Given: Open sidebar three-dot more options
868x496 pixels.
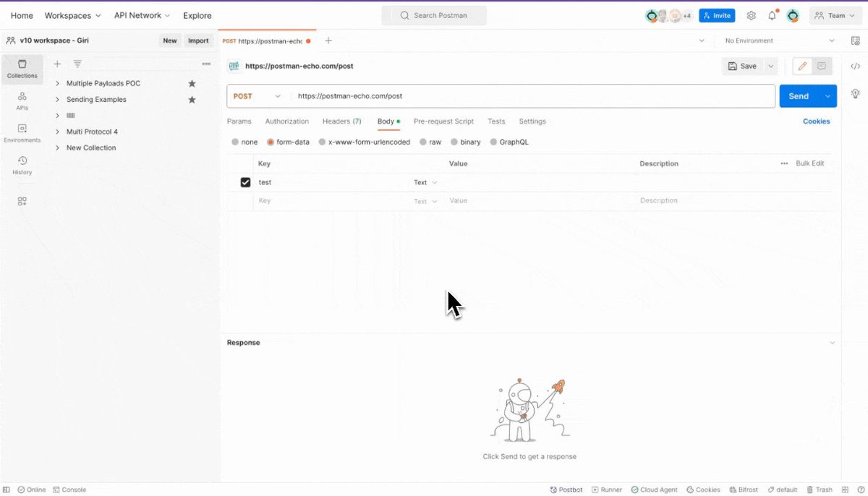Looking at the screenshot, I should [x=206, y=64].
